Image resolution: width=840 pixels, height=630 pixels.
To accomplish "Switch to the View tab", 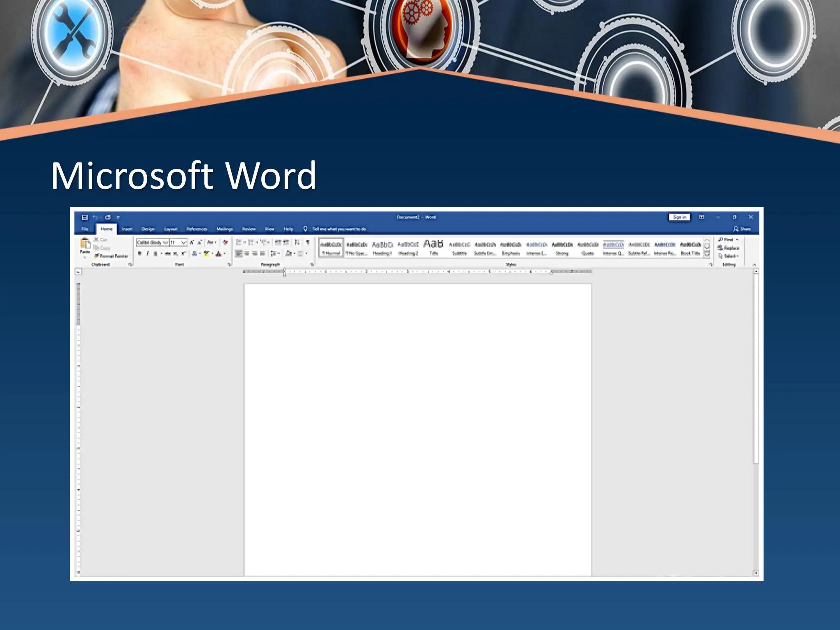I will click(x=269, y=229).
